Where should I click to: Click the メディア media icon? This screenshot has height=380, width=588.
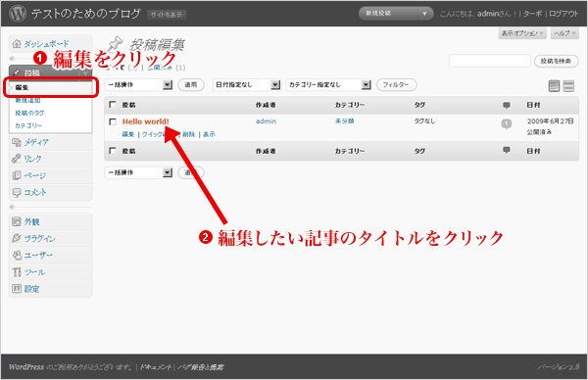[x=16, y=142]
